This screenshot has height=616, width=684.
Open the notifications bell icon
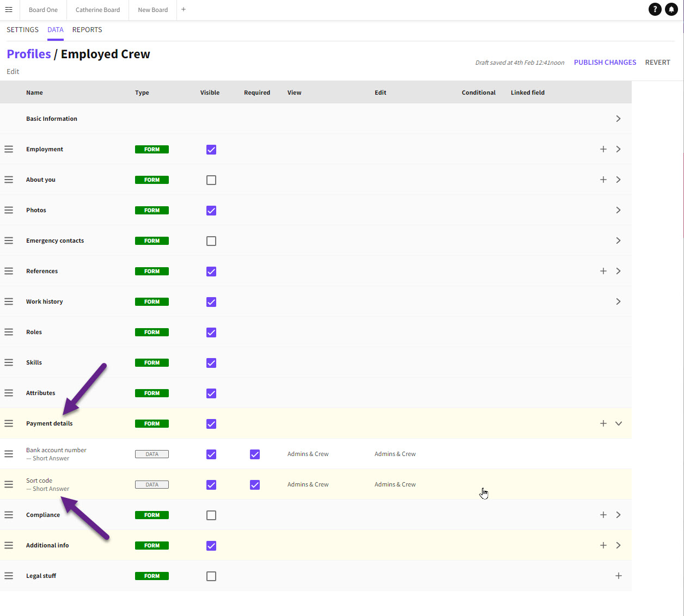[x=671, y=9]
